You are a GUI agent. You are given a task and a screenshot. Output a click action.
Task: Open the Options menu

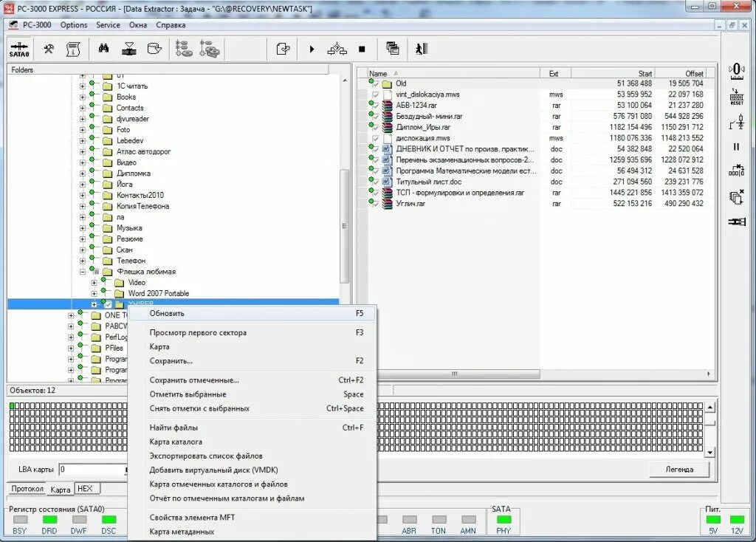[74, 25]
